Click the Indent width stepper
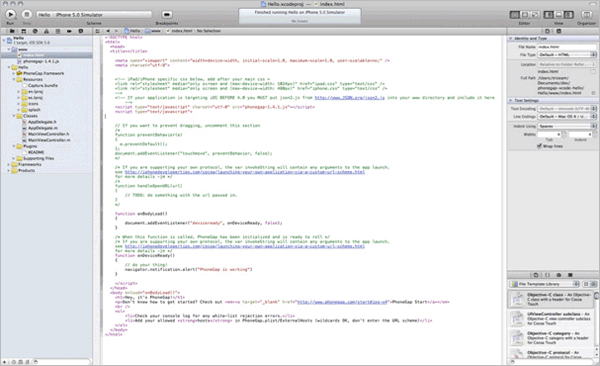The width and height of the screenshot is (600, 366). pos(594,134)
